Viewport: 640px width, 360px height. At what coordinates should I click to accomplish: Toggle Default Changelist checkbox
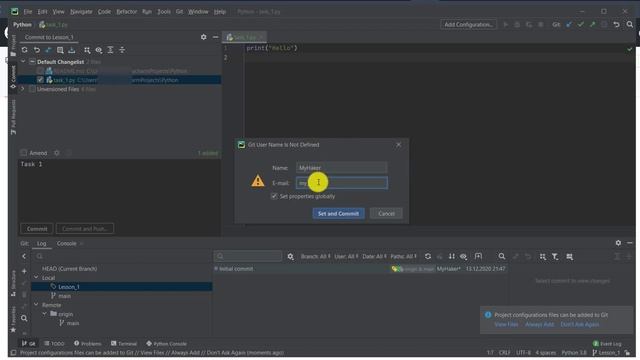[x=32, y=62]
